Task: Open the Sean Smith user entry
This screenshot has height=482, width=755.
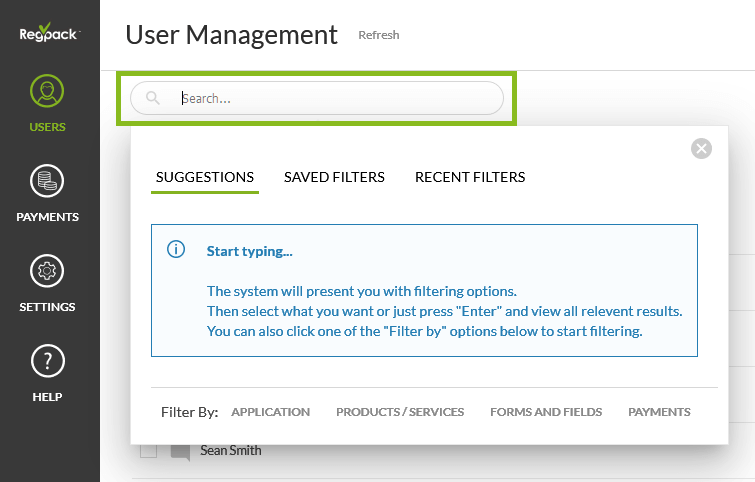Action: [231, 451]
